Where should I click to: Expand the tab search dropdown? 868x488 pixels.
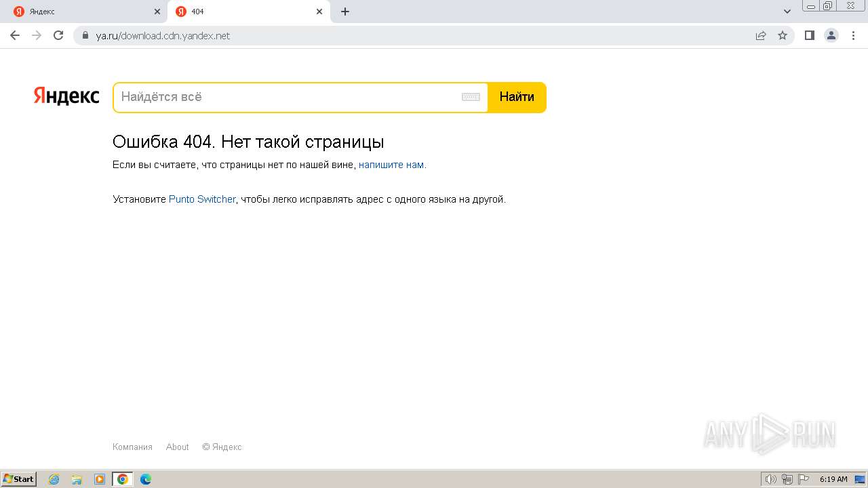pos(787,12)
